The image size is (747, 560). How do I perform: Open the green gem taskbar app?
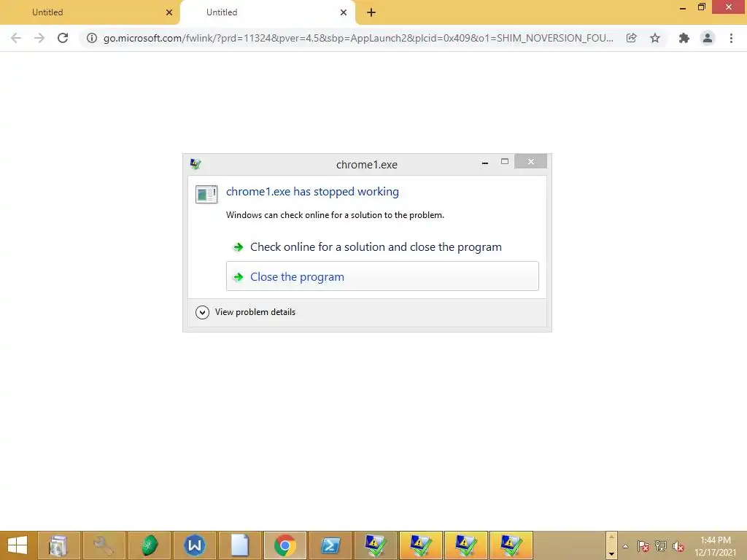click(x=149, y=545)
